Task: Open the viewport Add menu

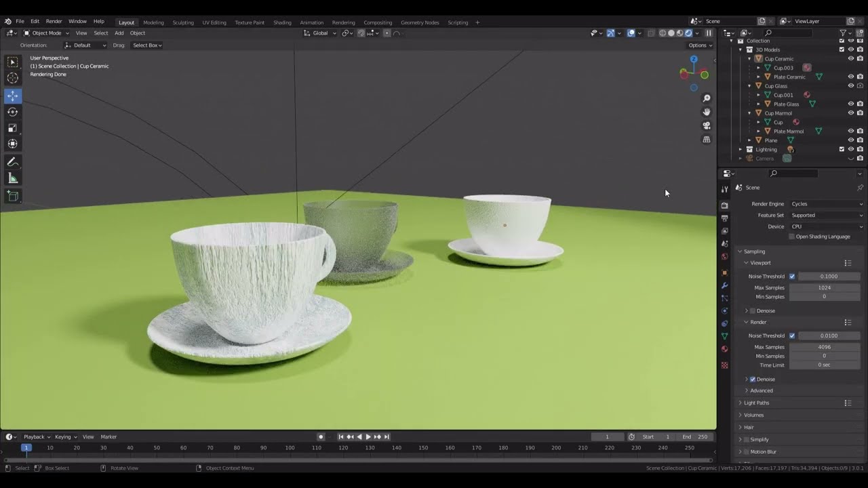Action: [119, 33]
